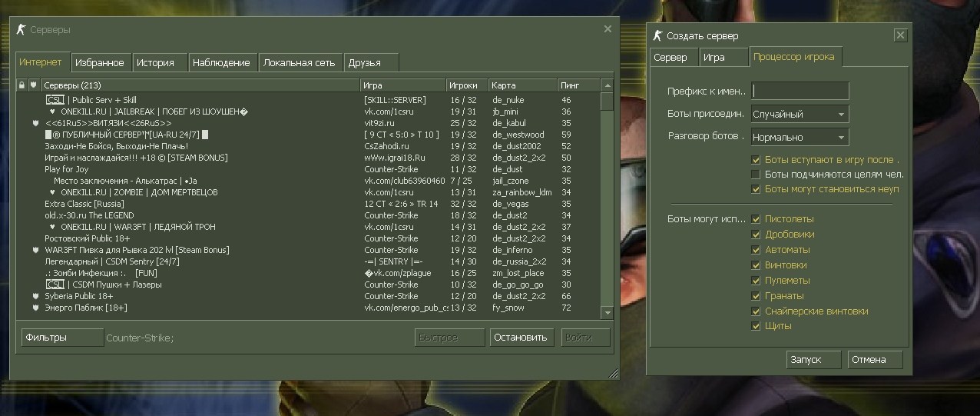Toggle 'Боты вступают в игру после' checkbox
980x416 pixels.
(x=756, y=160)
